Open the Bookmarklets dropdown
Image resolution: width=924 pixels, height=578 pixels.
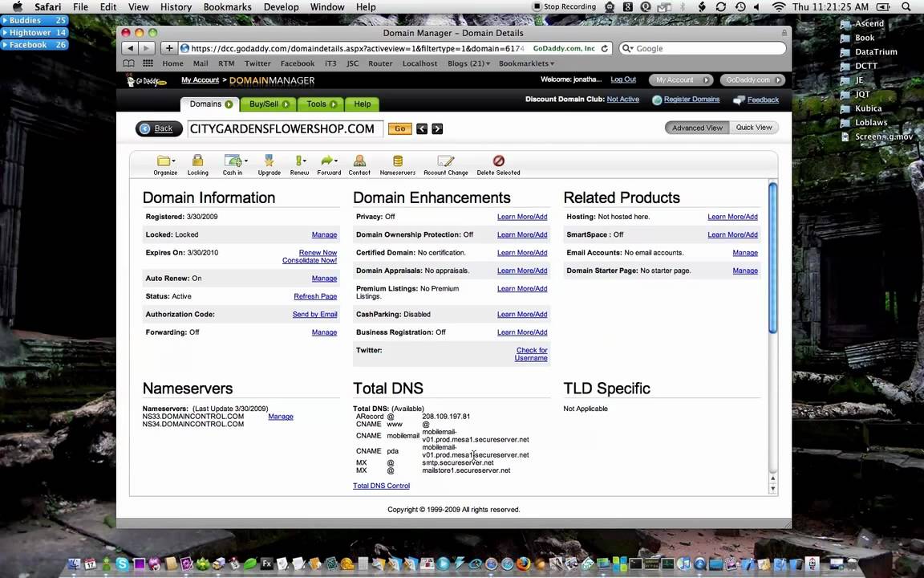pyautogui.click(x=526, y=63)
